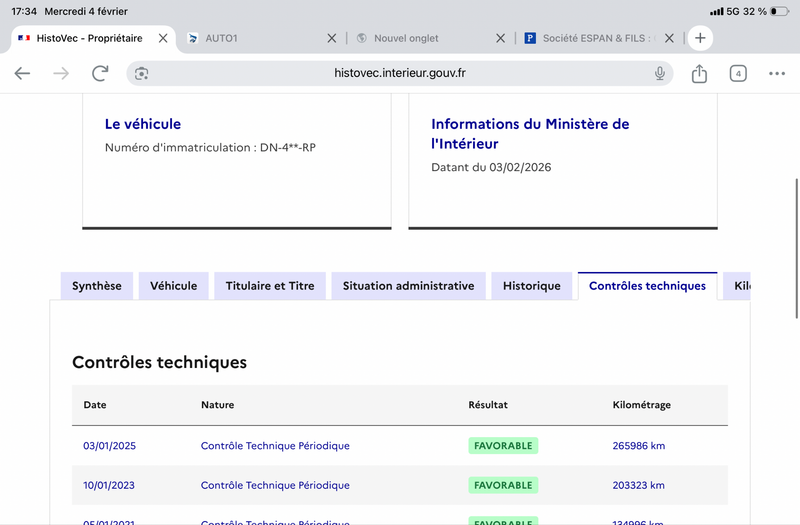Open the share sheet icon

(x=699, y=73)
